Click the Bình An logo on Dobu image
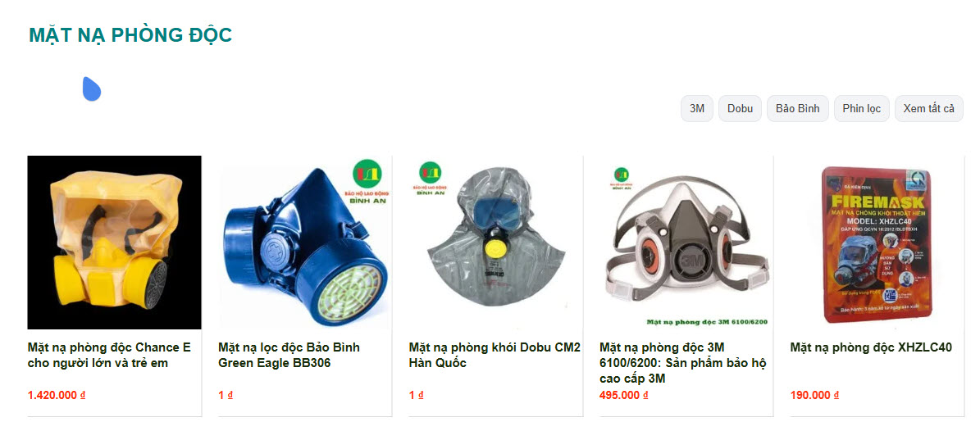The image size is (980, 431). [430, 179]
